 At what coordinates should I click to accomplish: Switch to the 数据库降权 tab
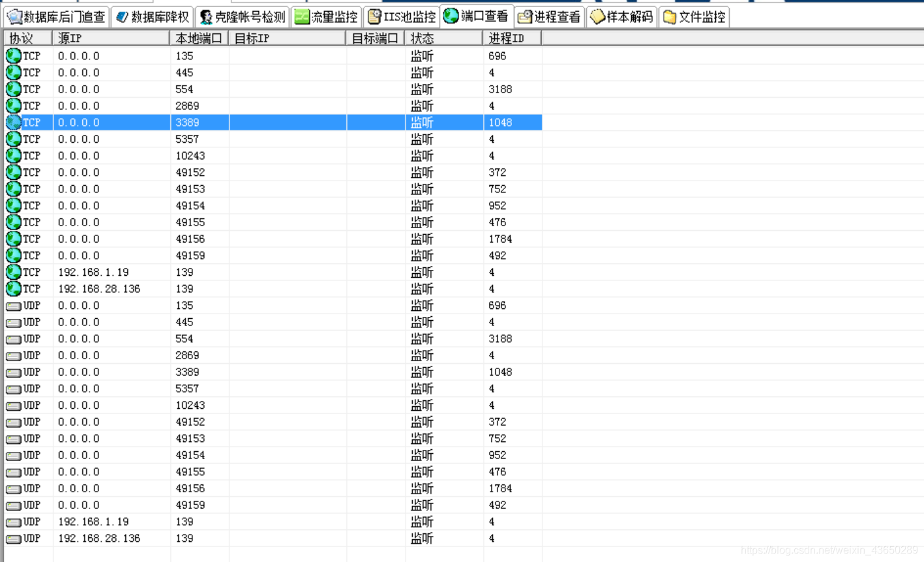click(153, 17)
